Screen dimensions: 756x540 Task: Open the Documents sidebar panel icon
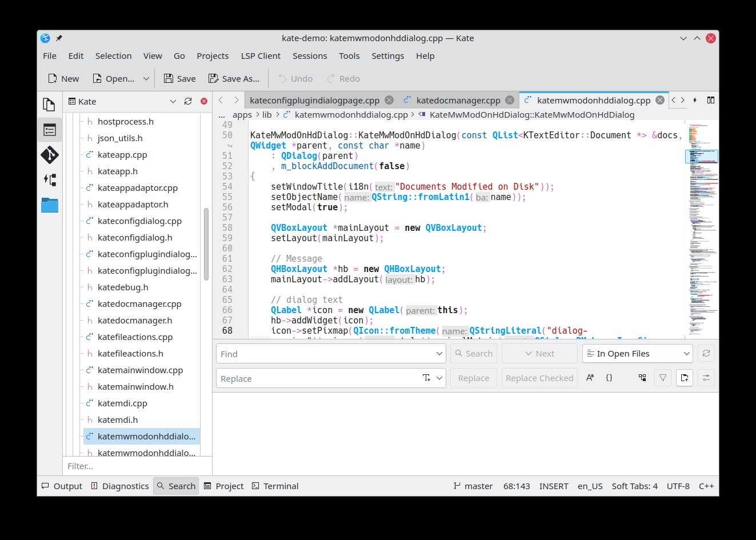pyautogui.click(x=49, y=105)
